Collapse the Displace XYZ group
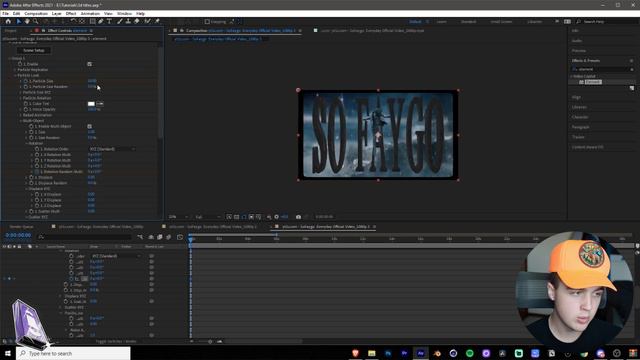 [26, 189]
